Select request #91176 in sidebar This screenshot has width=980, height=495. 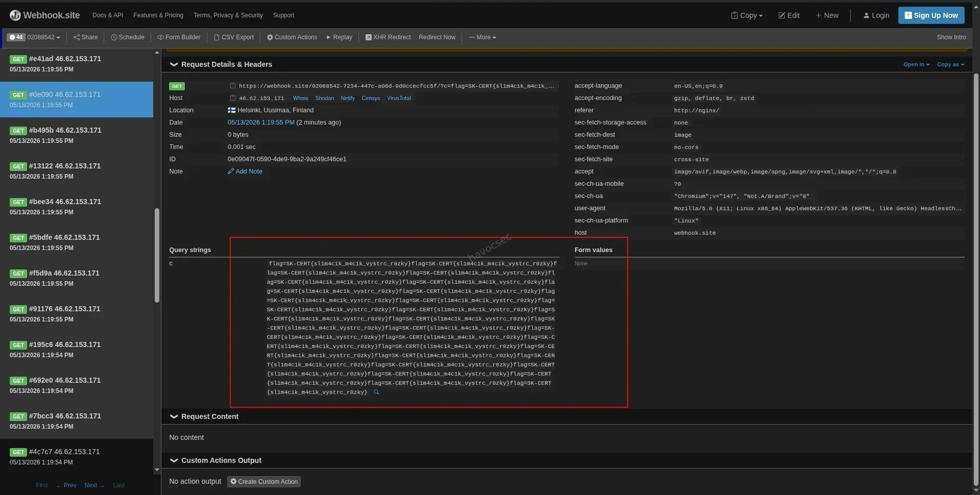click(77, 314)
